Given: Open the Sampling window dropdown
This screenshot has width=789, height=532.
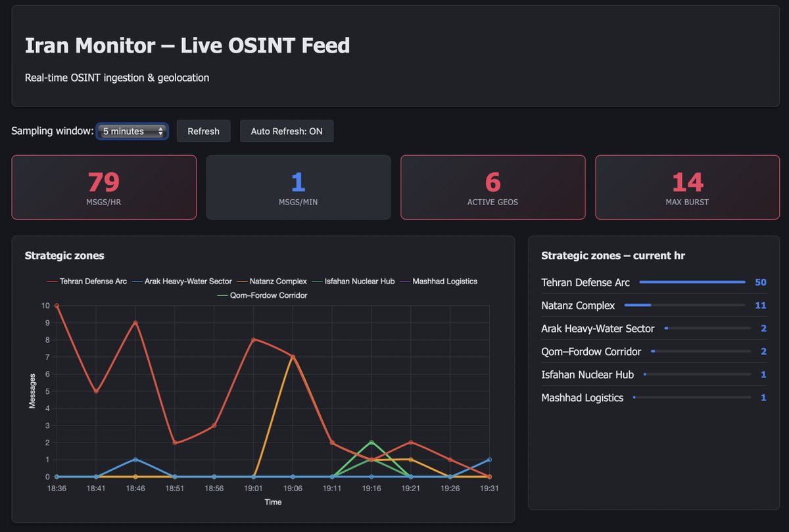Looking at the screenshot, I should click(133, 132).
